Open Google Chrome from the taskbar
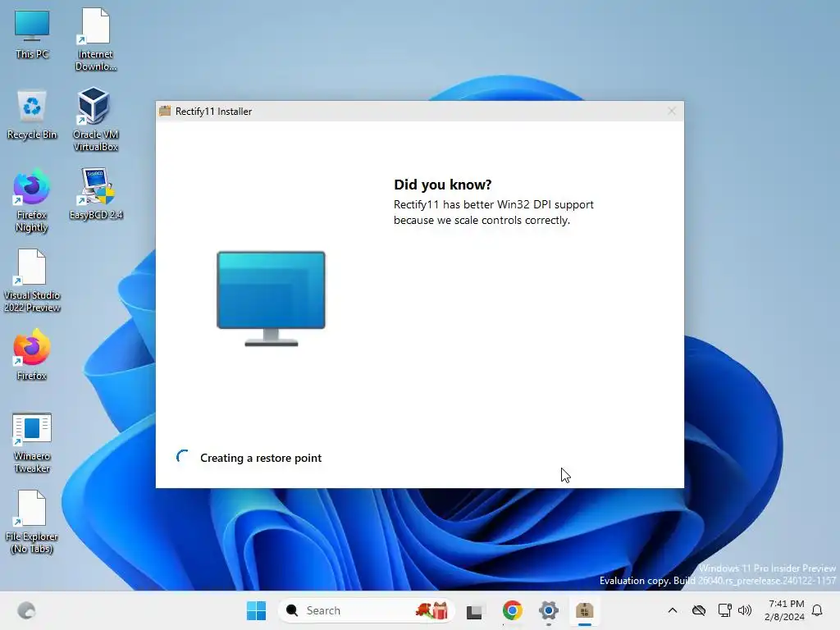Viewport: 840px width, 630px height. tap(512, 610)
